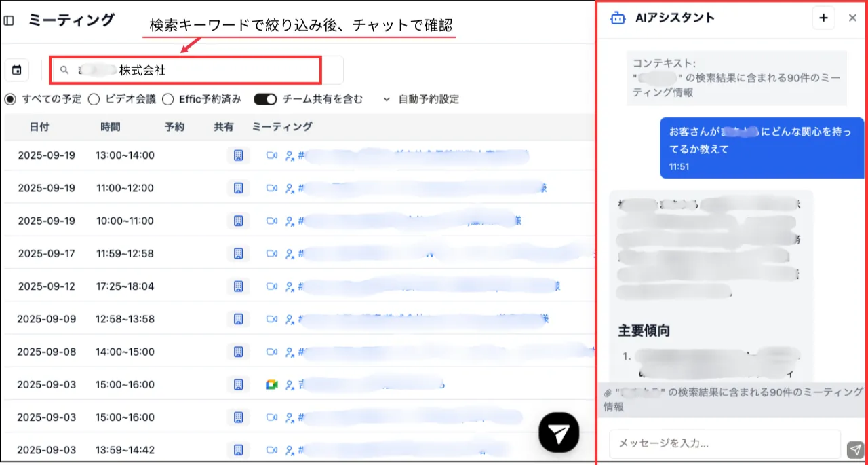868x465 pixels.
Task: Click the 13:00~14:00 time cell
Action: pos(125,155)
